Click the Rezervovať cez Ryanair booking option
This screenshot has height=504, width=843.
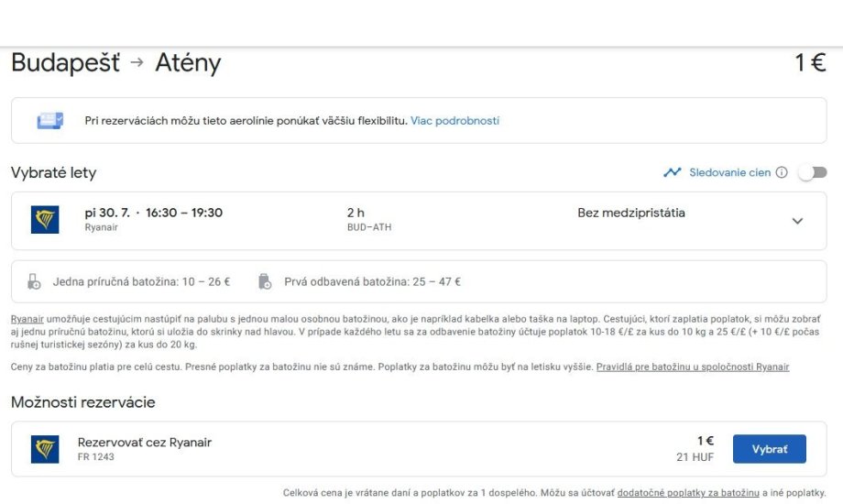(145, 443)
